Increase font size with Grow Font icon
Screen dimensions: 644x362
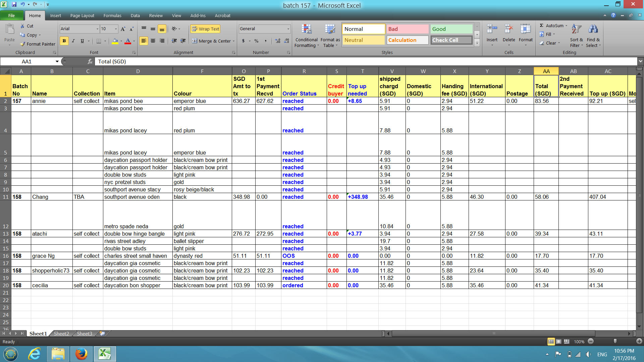(x=123, y=29)
